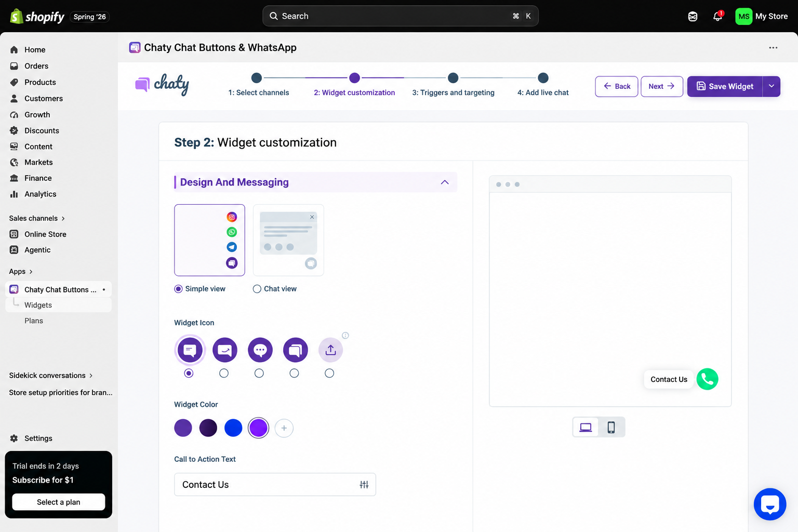Click the Shopify logo
Viewport: 798px width, 532px height.
tap(37, 17)
